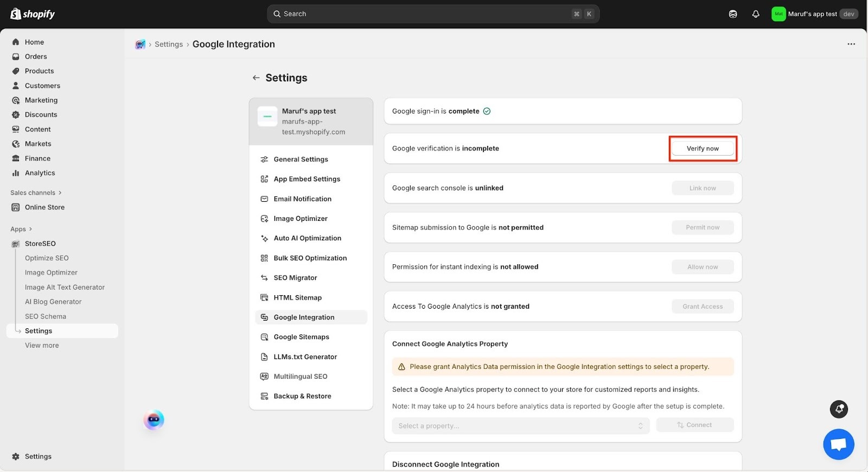Click the back arrow beside Settings heading
This screenshot has width=868, height=472.
click(x=256, y=78)
